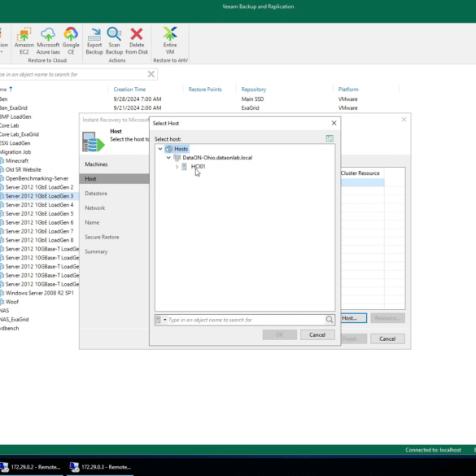Viewport: 476px width, 476px height.
Task: Launch Scan Backup action
Action: point(114,41)
